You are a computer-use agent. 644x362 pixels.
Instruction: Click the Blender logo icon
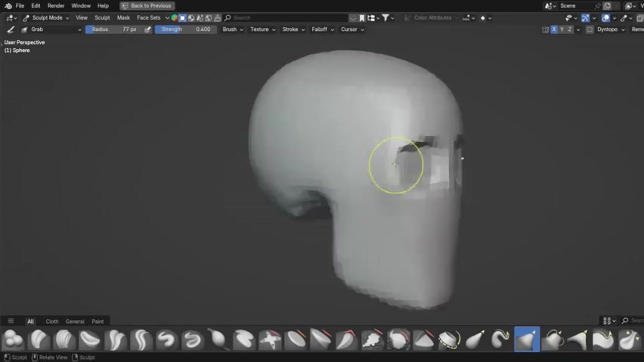(x=8, y=6)
